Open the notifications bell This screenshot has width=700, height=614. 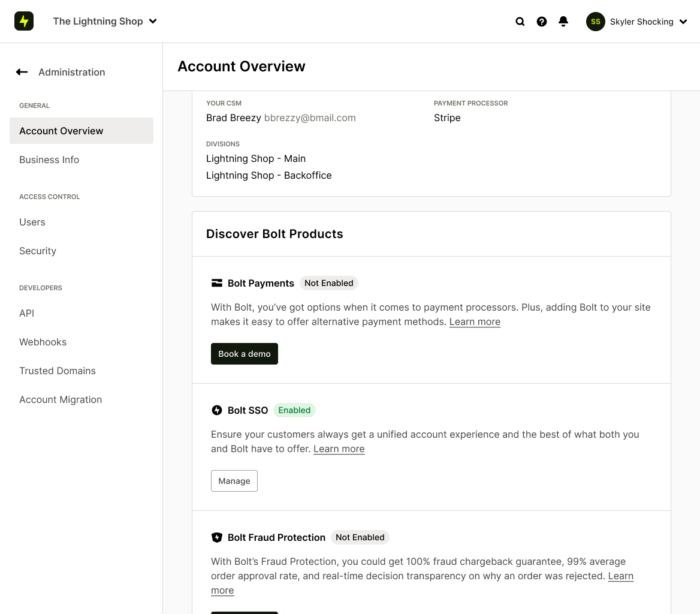[563, 22]
